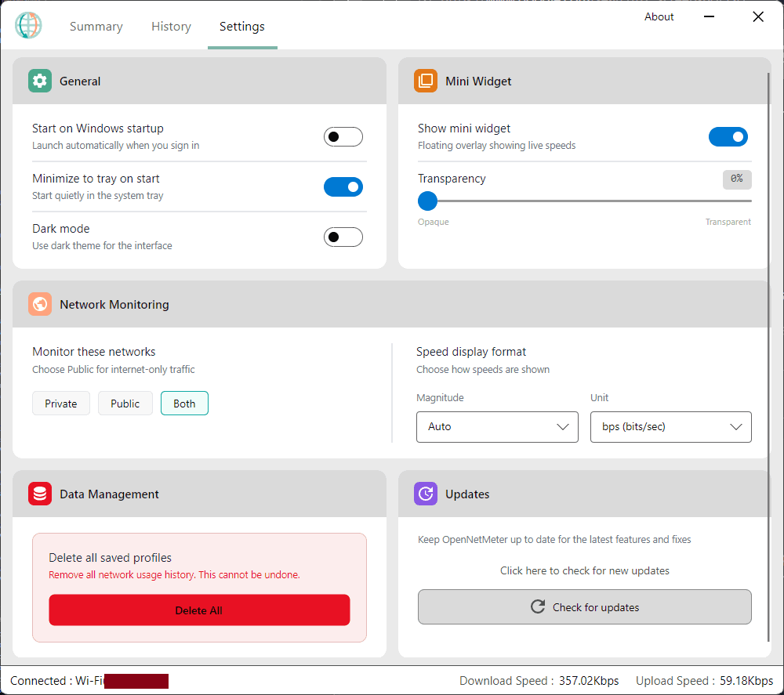Select Private network monitoring option

point(61,404)
